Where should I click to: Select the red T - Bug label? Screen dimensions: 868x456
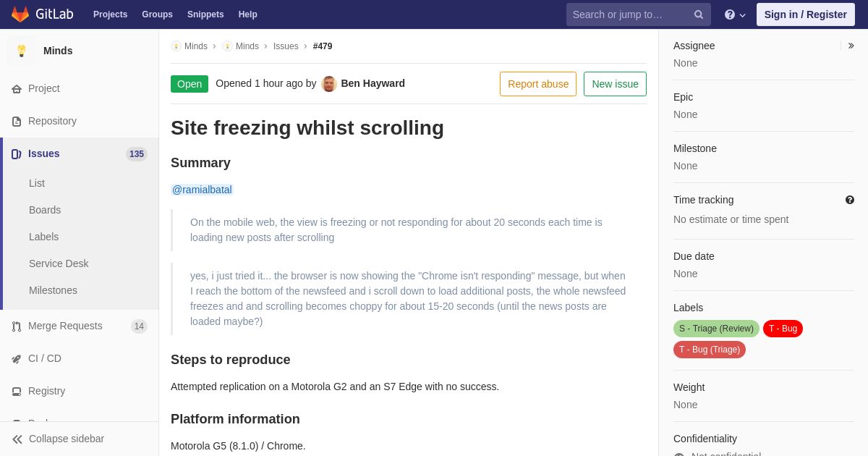(783, 329)
